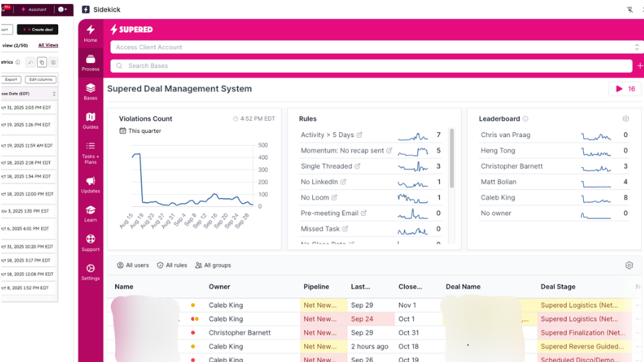The height and width of the screenshot is (362, 644).
Task: Go to Tasks + Plans
Action: (90, 152)
